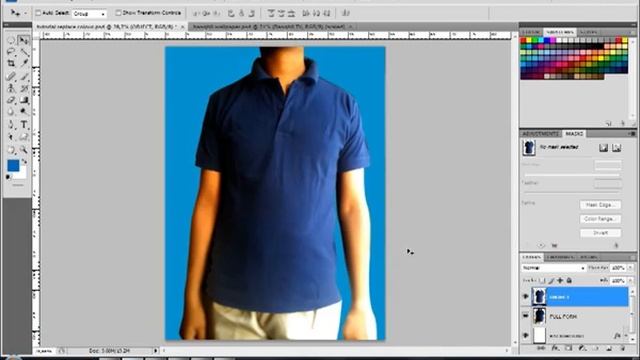Switch to the Channels tab
640x360 pixels.
[x=560, y=257]
